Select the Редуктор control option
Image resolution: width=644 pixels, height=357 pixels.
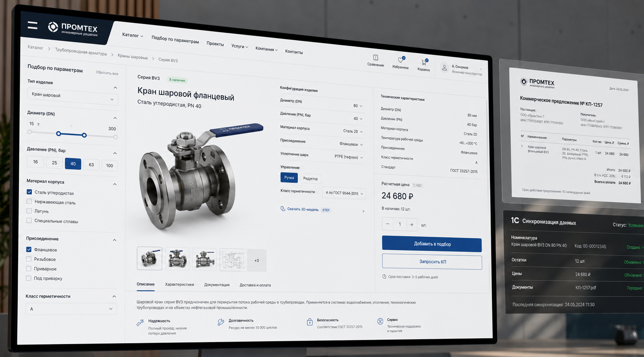point(310,178)
